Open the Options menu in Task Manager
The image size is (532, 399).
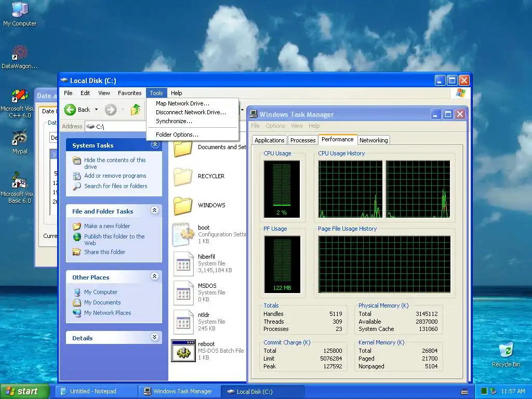coord(275,126)
